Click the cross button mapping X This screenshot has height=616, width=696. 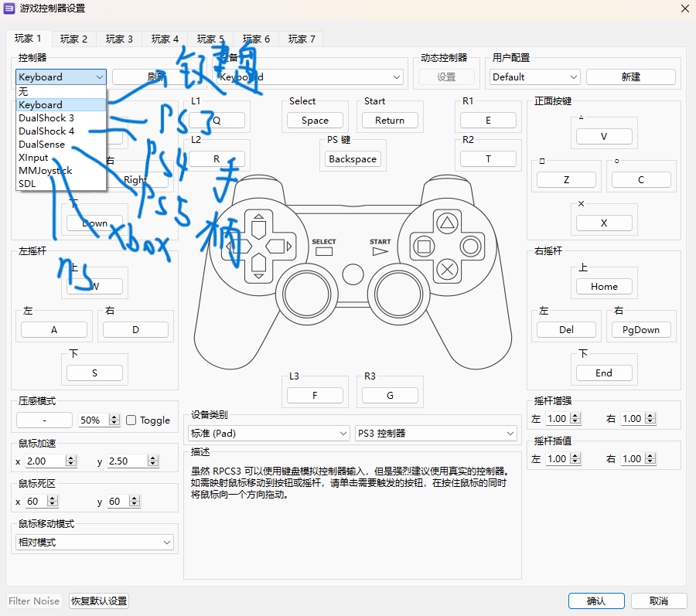(x=603, y=223)
